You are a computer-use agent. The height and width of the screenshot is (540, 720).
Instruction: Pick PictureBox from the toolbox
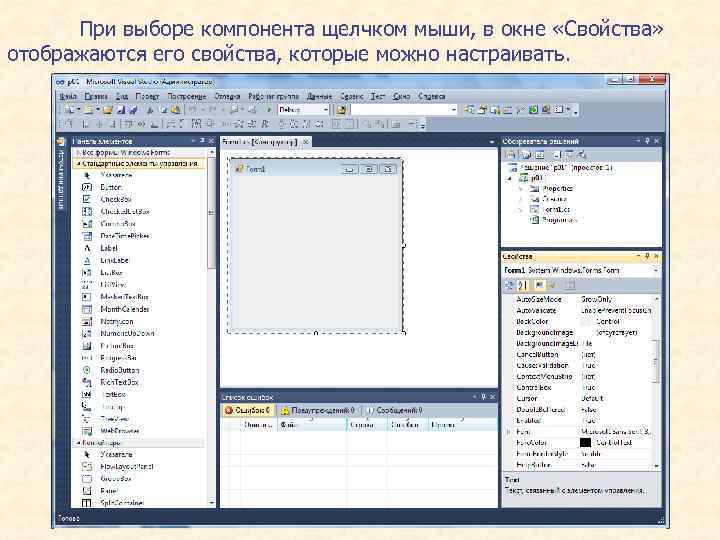click(117, 346)
